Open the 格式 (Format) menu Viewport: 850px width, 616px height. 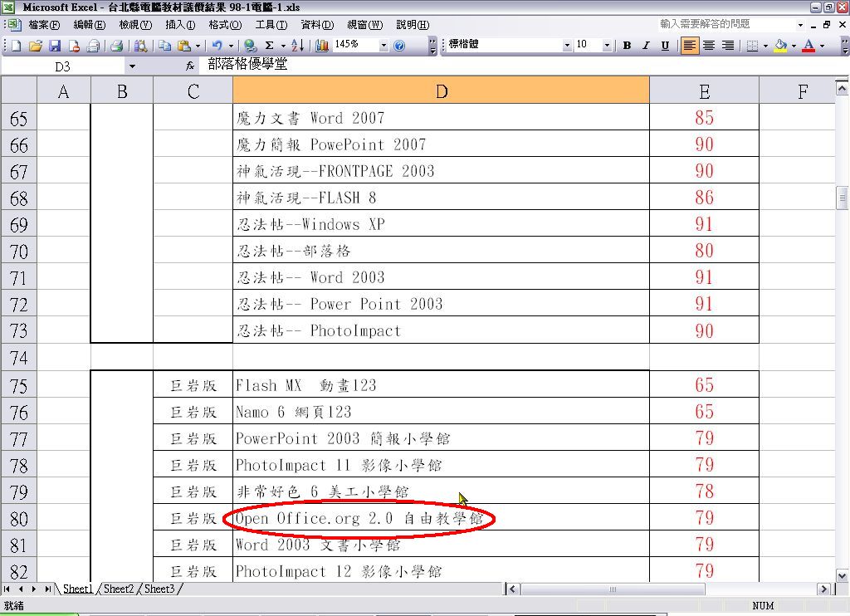225,25
